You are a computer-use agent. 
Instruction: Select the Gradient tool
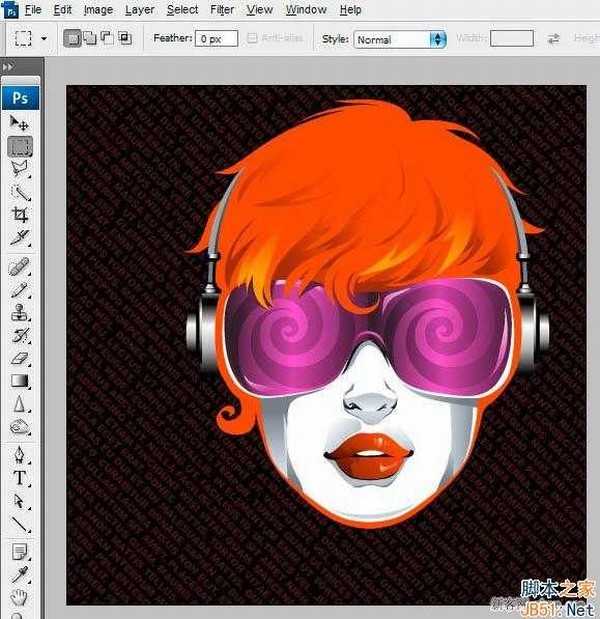[20, 381]
